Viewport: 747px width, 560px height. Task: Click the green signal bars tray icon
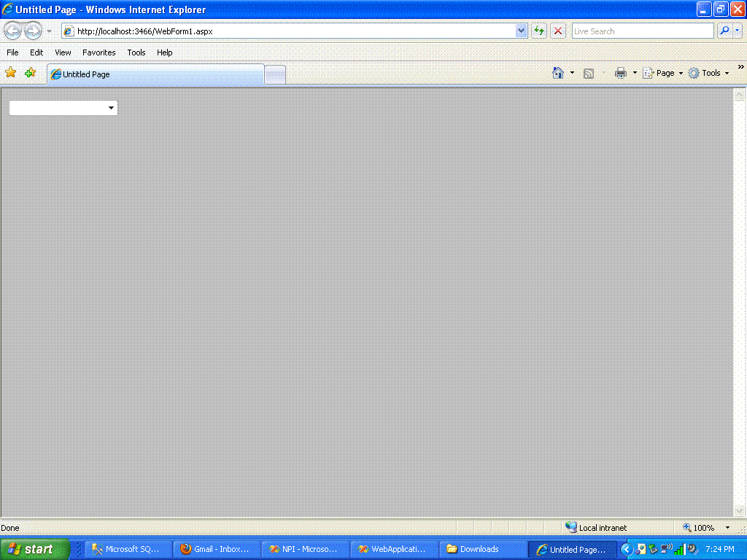[x=679, y=550]
